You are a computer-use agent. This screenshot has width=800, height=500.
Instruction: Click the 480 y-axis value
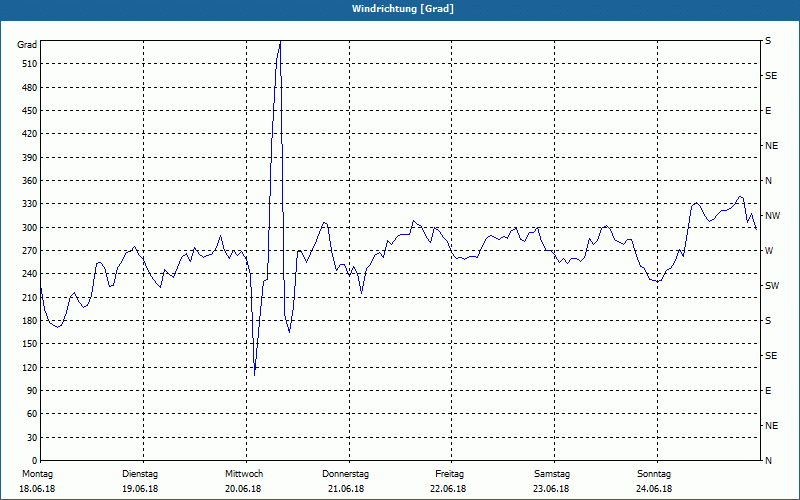(x=30, y=88)
